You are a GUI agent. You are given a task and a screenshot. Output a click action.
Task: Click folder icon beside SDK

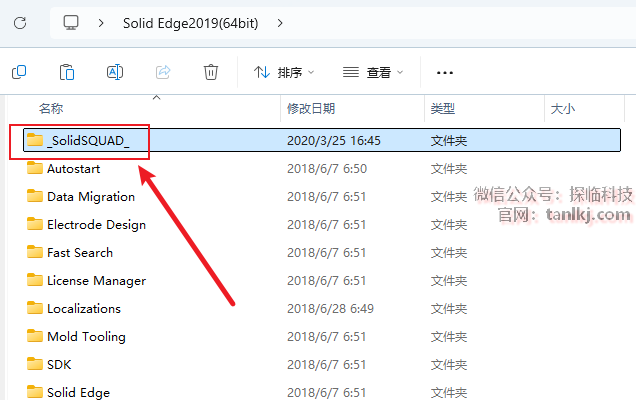point(35,364)
